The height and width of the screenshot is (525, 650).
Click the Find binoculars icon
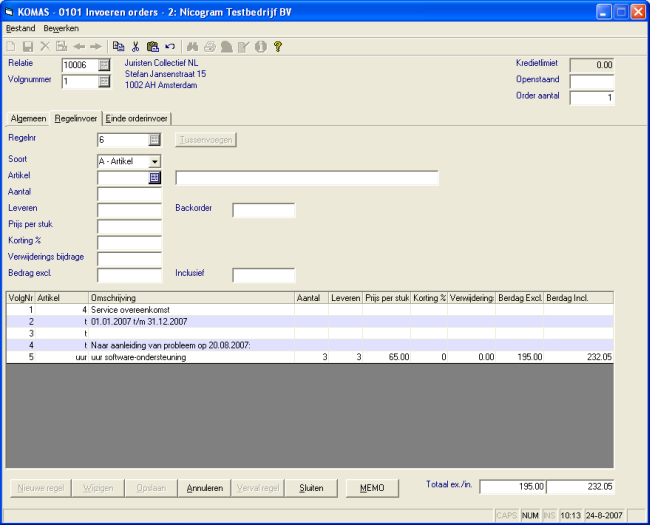click(192, 46)
